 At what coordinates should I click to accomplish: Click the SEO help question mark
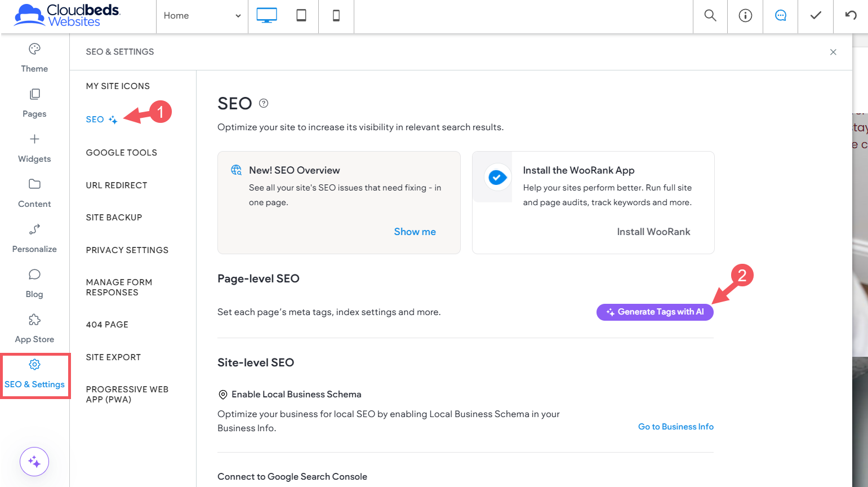click(264, 103)
